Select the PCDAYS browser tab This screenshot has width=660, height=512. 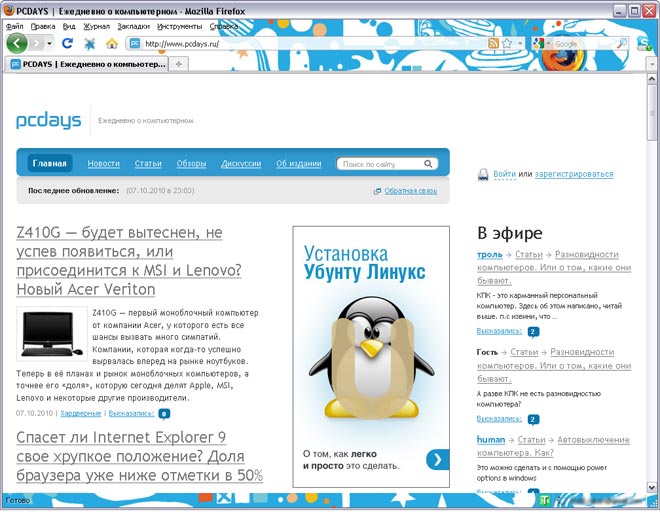(x=87, y=64)
